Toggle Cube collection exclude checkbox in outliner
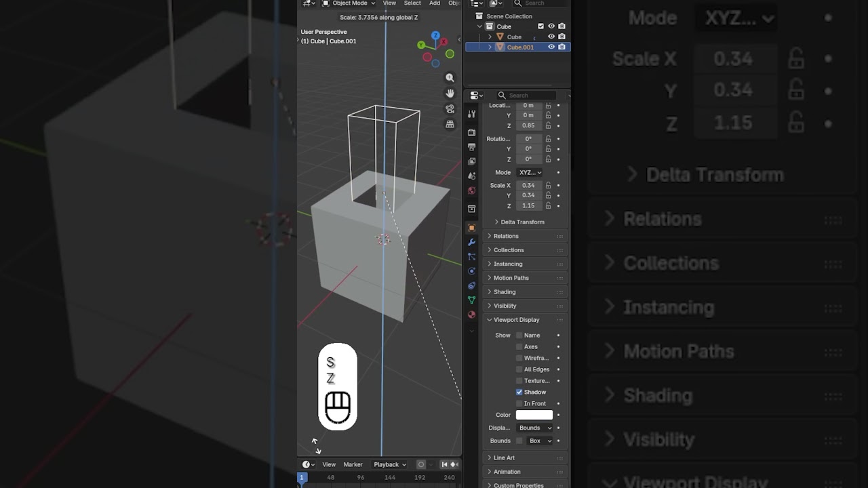This screenshot has width=868, height=488. tap(540, 26)
